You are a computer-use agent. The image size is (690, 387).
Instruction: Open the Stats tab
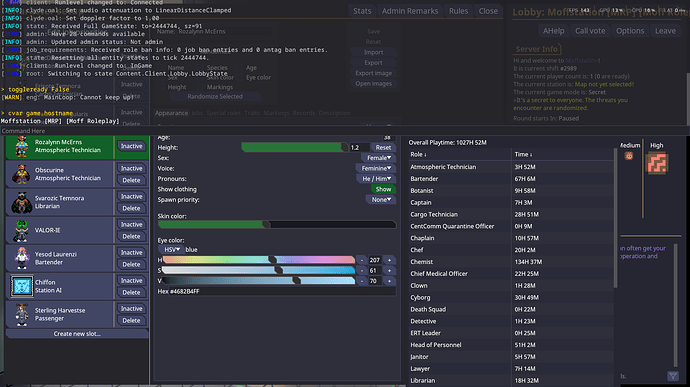coord(362,11)
